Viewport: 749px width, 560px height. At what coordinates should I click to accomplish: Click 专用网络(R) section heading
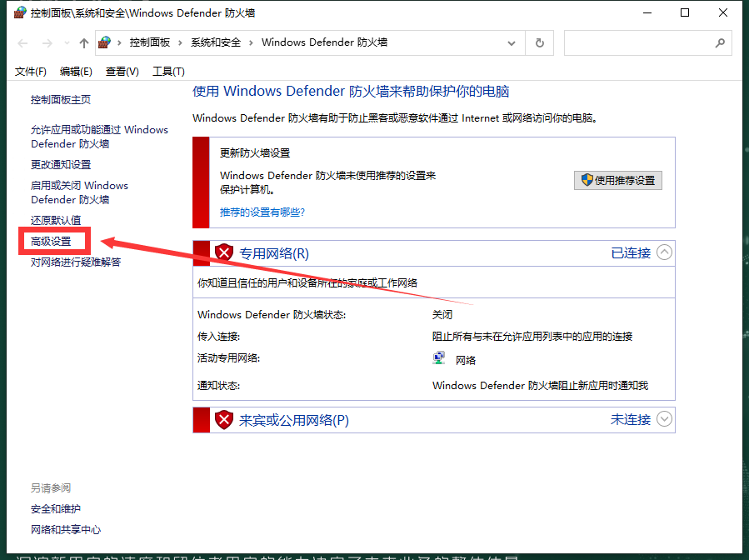tap(274, 253)
